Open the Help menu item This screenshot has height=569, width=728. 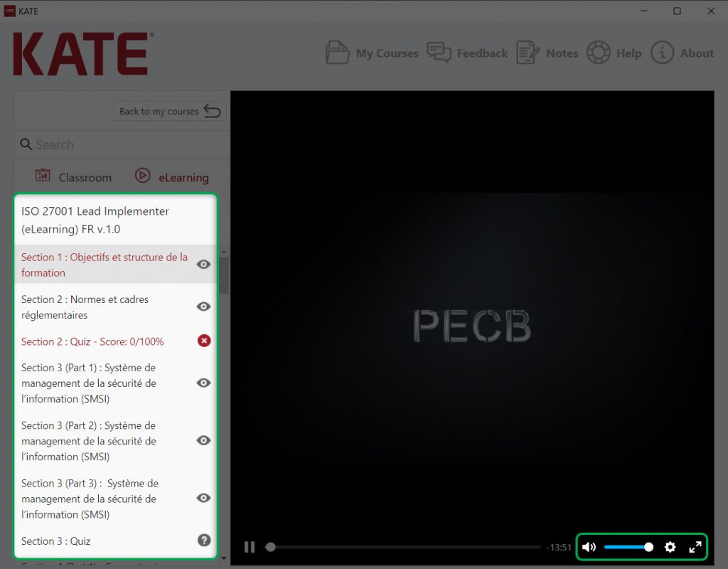click(614, 53)
